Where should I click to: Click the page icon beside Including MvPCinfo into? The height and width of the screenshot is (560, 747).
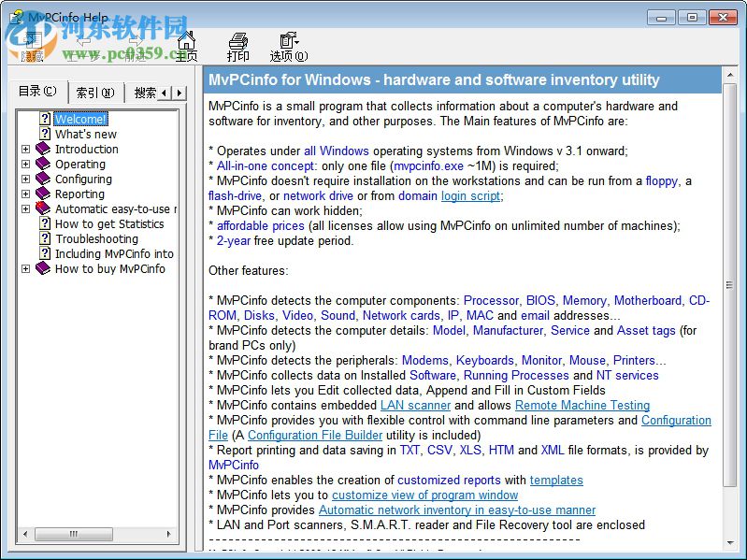(45, 253)
